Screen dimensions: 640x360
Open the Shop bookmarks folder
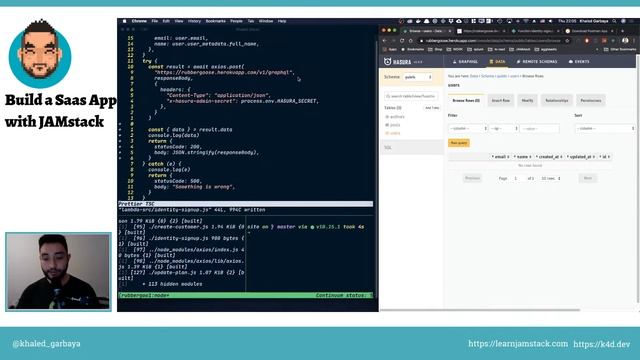click(x=436, y=49)
